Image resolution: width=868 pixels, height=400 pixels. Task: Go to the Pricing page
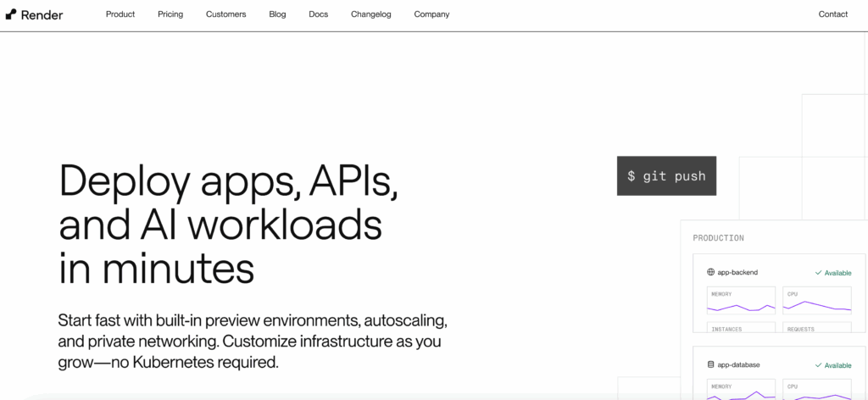pyautogui.click(x=170, y=14)
